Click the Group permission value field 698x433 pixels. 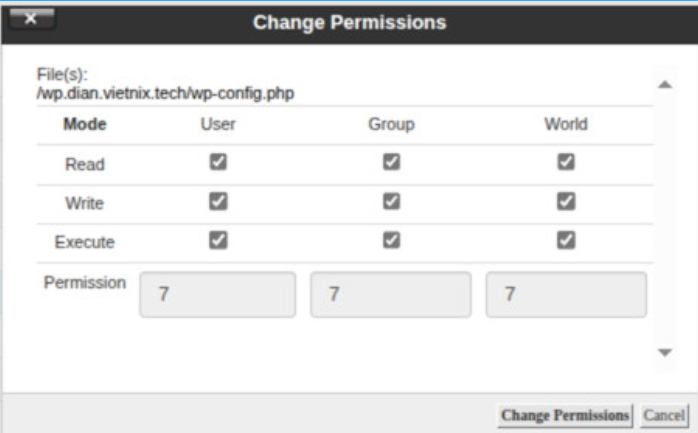click(x=391, y=295)
